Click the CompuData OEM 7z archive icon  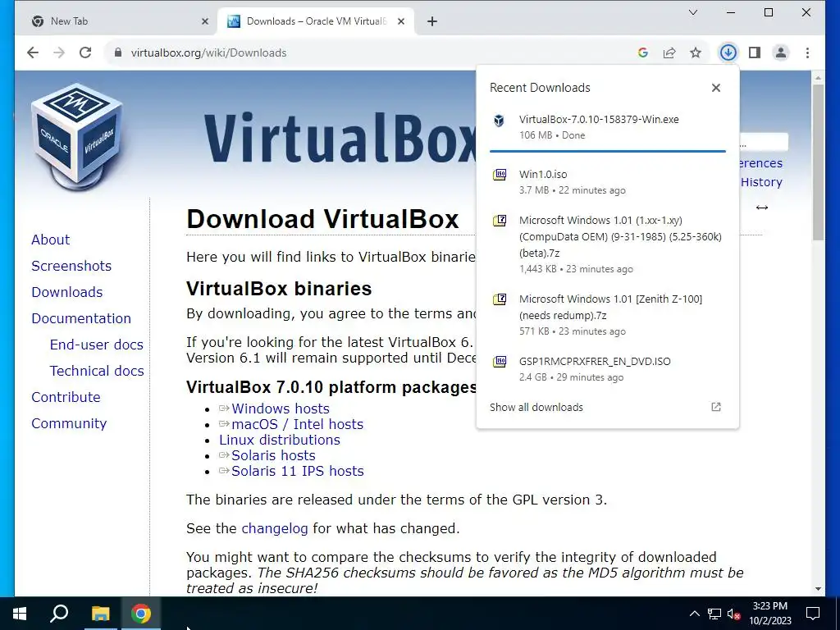[x=500, y=221]
